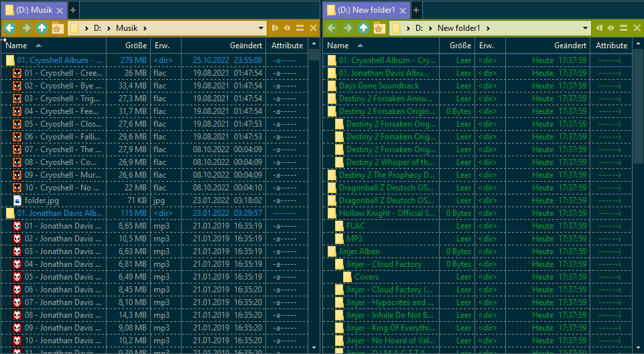Click the icon of the folder.jpg file
The image size is (644, 354).
(x=17, y=200)
